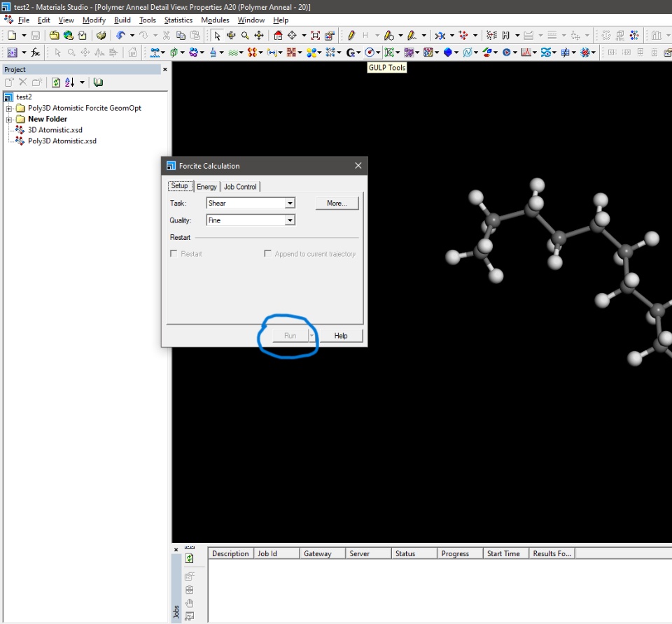
Task: Open the Quality dropdown showing Fine
Action: click(x=290, y=220)
